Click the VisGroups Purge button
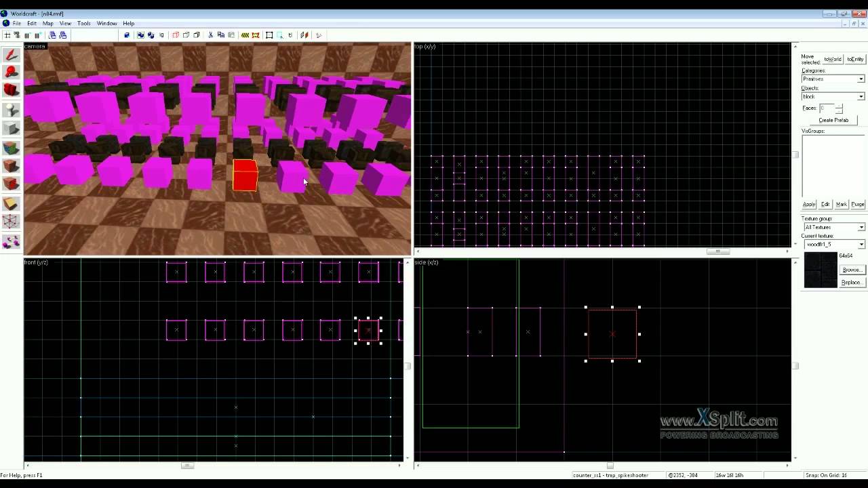The width and height of the screenshot is (868, 488). point(858,204)
